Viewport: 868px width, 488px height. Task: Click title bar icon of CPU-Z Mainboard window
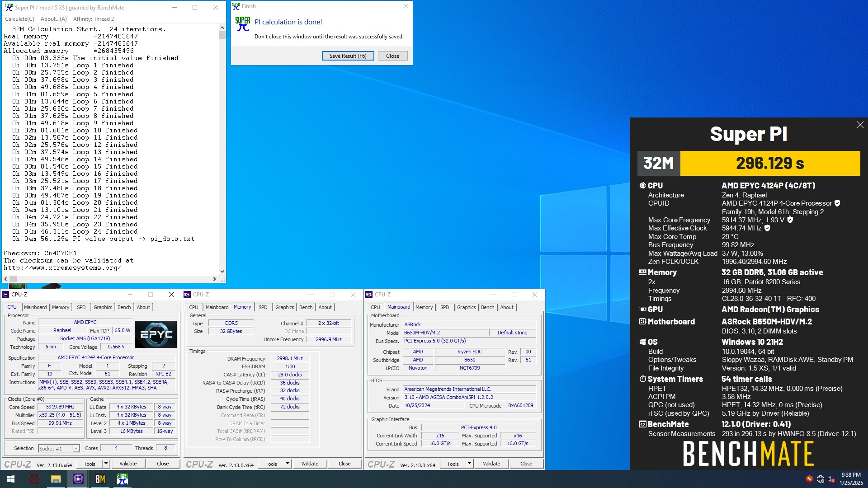click(369, 295)
